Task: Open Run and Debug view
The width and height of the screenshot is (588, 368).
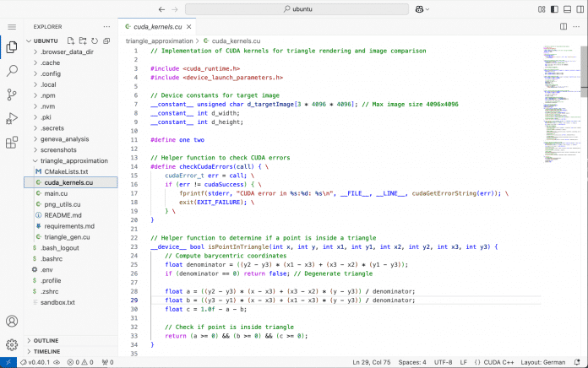Action: click(12, 118)
